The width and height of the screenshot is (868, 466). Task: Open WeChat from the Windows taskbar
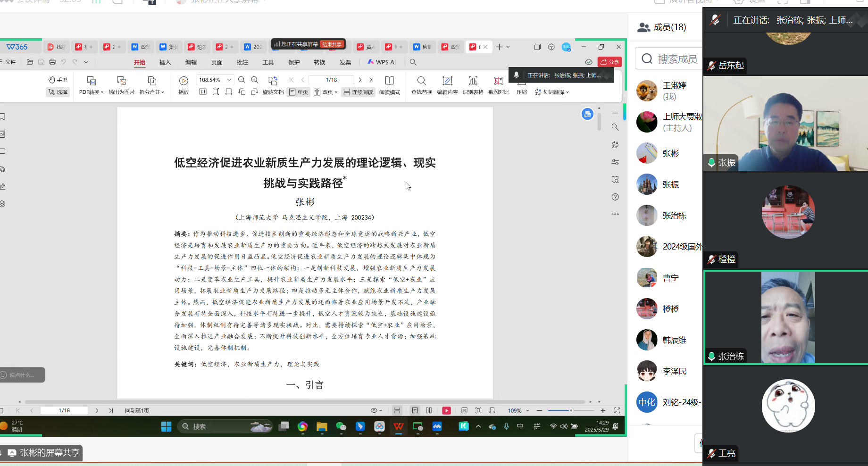tap(341, 426)
